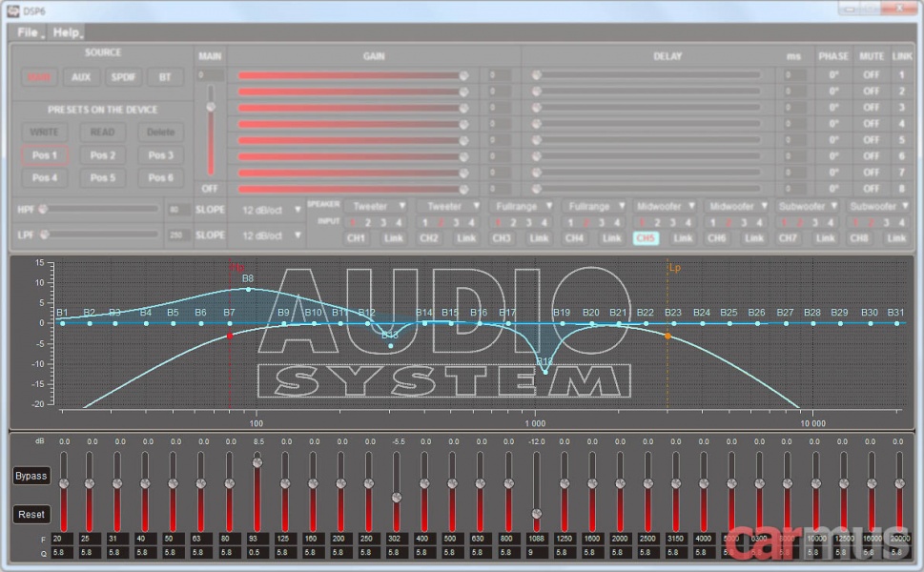
Task: Click the eighth channel gain slider
Action: coord(353,189)
